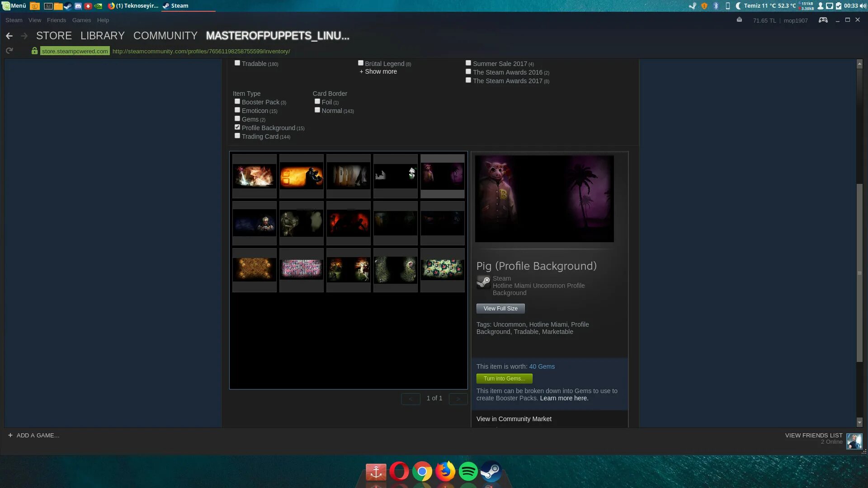Launch Opera from the dock
Viewport: 868px width, 488px height.
399,471
